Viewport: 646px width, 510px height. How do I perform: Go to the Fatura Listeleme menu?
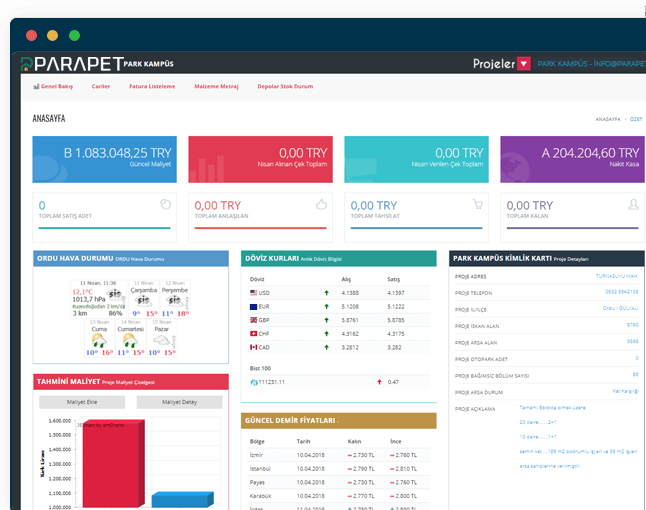coord(152,87)
